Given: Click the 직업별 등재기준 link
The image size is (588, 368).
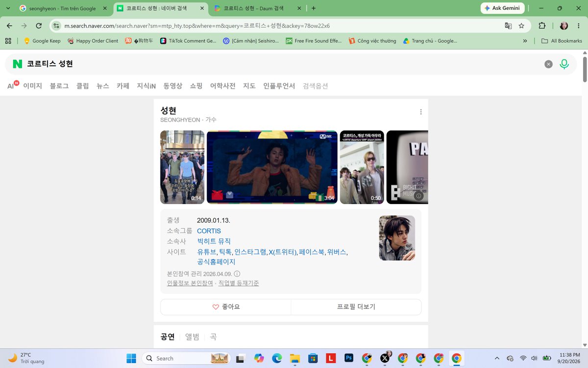Looking at the screenshot, I should [239, 283].
